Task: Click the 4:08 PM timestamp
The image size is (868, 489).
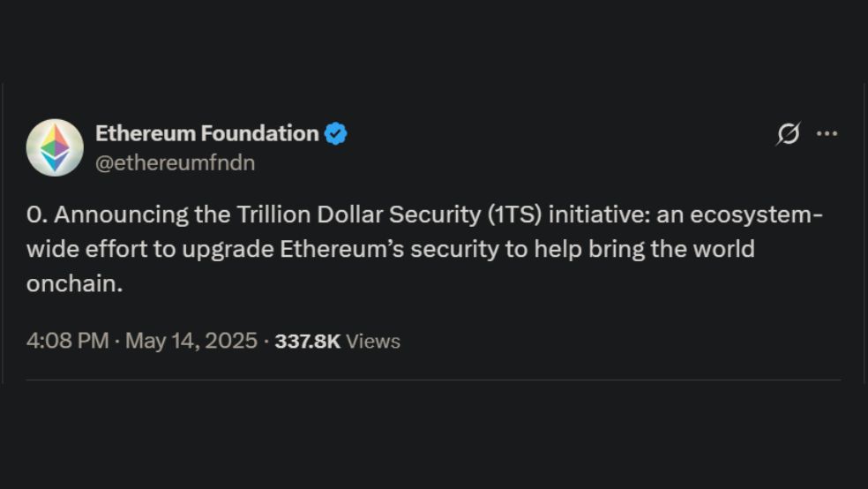Action: click(x=68, y=341)
